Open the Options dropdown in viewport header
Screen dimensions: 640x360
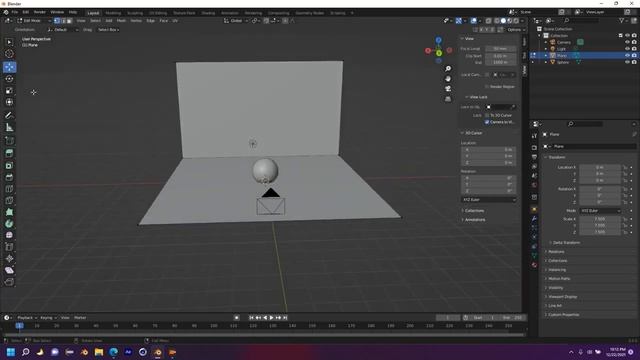[516, 30]
